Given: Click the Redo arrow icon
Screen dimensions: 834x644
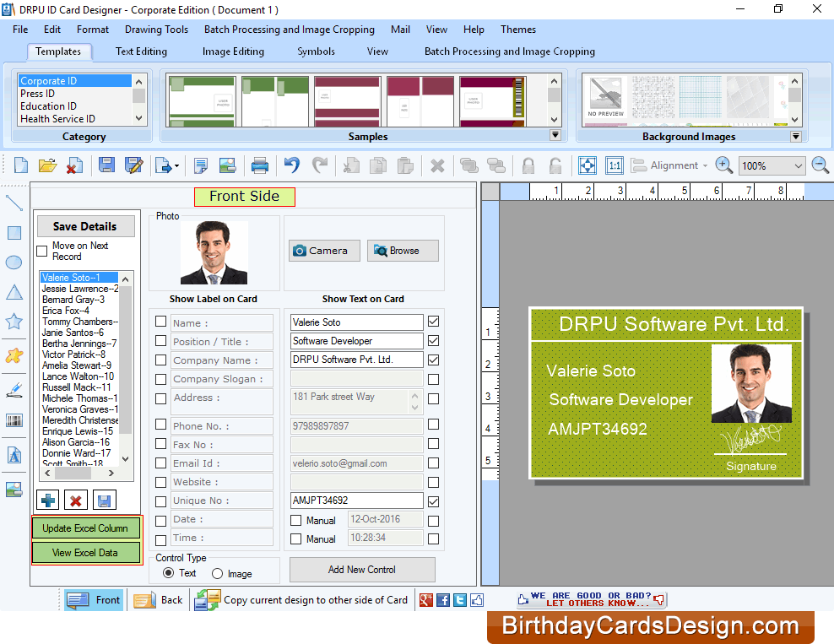Looking at the screenshot, I should 320,165.
